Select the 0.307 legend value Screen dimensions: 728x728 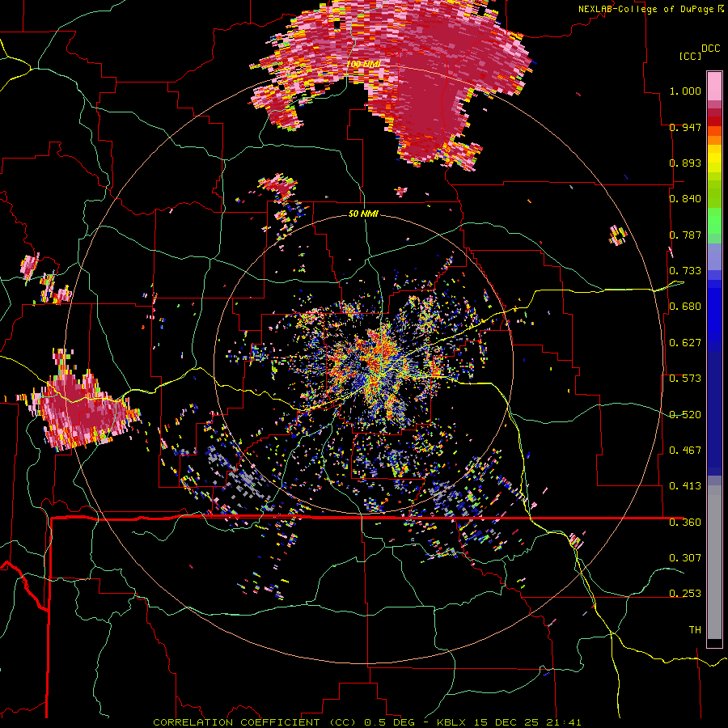[x=685, y=558]
